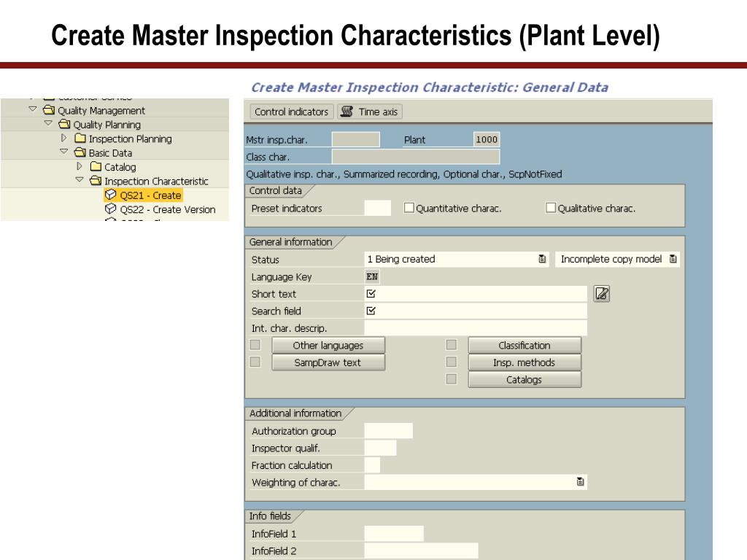Enable the Qualitative charac. checkbox
This screenshot has height=560, width=747.
point(551,208)
